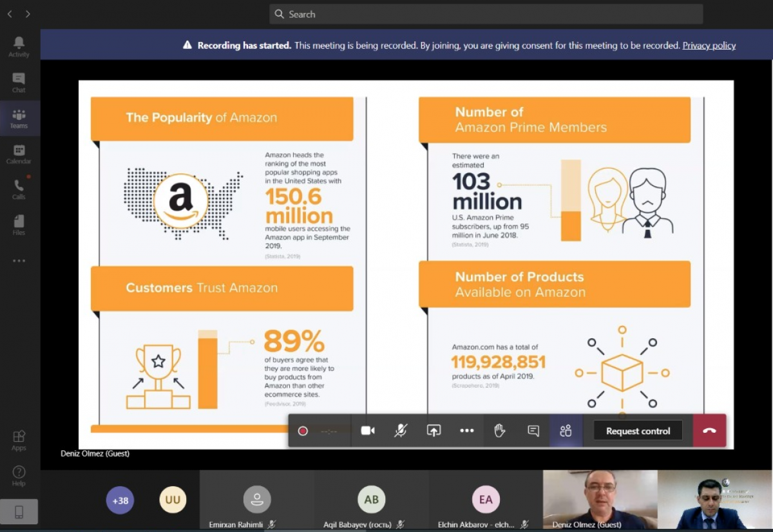The height and width of the screenshot is (532, 773).
Task: Expand more apps ellipsis in left sidebar
Action: [19, 261]
